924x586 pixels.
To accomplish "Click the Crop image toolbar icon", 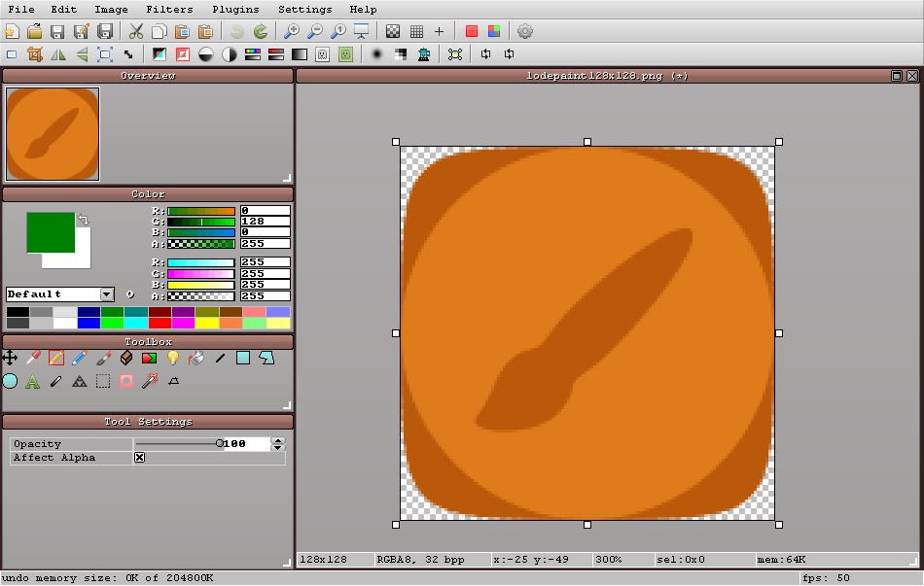I will pos(35,54).
